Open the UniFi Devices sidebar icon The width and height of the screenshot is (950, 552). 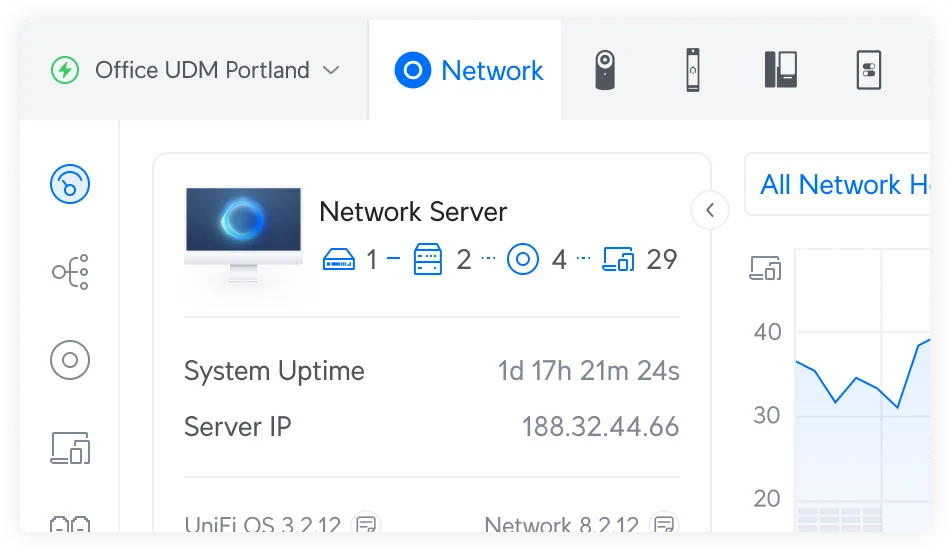pos(70,360)
